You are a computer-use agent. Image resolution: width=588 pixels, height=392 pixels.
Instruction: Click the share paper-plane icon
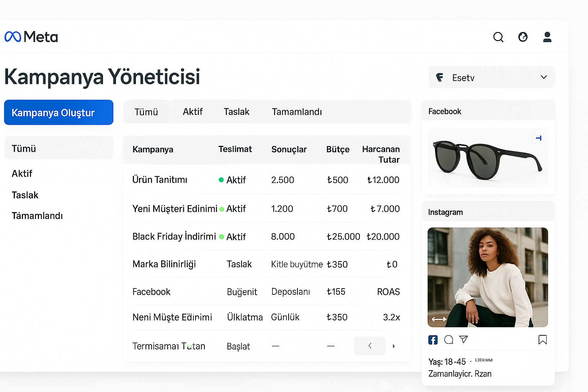(464, 339)
